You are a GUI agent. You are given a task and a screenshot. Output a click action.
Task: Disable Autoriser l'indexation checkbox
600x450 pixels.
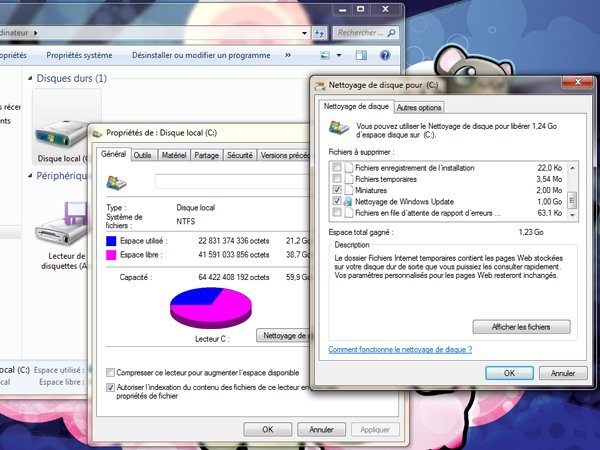click(110, 387)
